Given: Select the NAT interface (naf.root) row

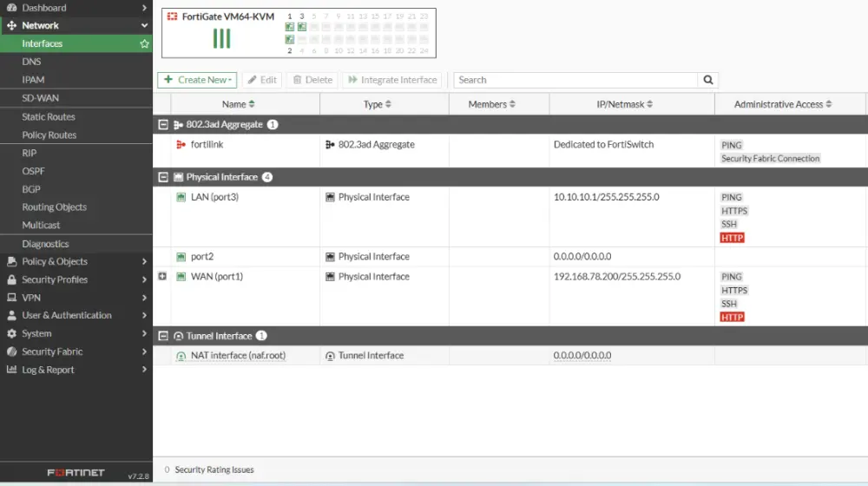Looking at the screenshot, I should (x=510, y=356).
